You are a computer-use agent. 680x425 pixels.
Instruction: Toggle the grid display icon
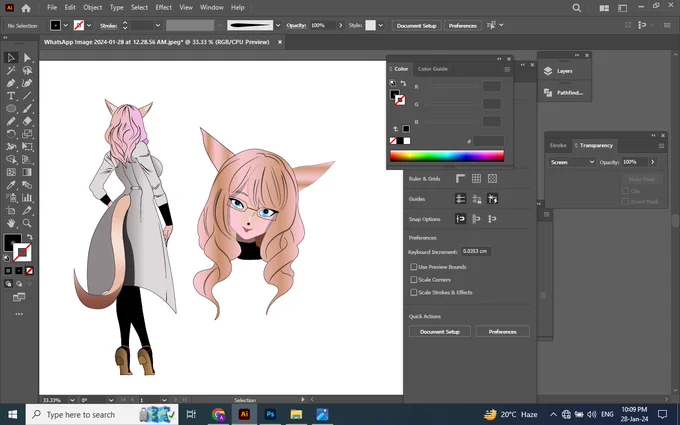476,179
